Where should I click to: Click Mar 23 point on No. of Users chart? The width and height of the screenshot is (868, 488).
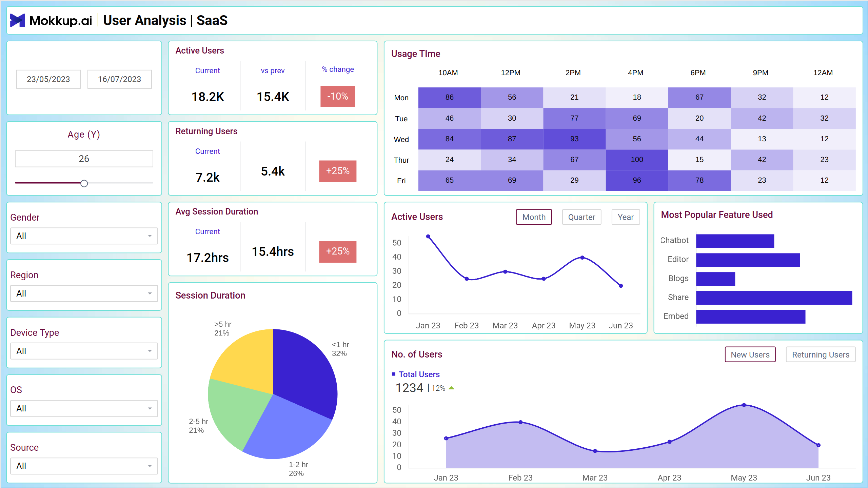[x=595, y=451]
